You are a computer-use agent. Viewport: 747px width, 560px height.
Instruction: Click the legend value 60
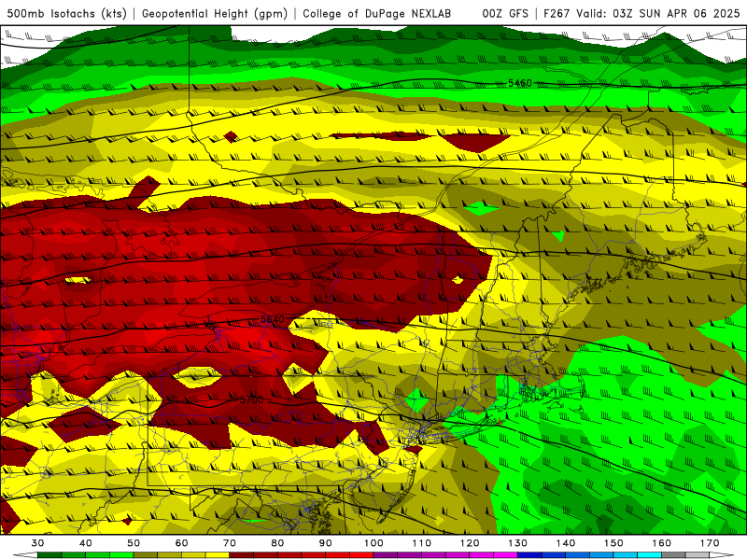pos(181,543)
